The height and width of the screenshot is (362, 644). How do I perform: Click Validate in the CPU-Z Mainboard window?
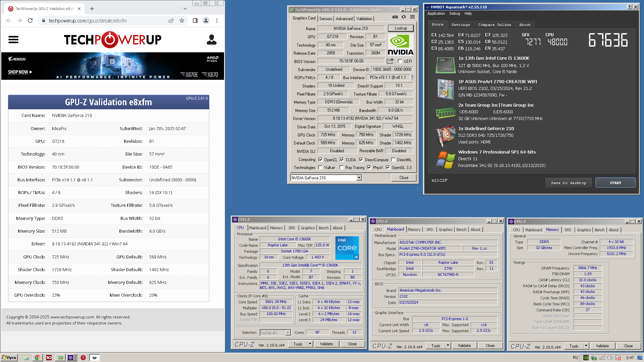tap(464, 346)
